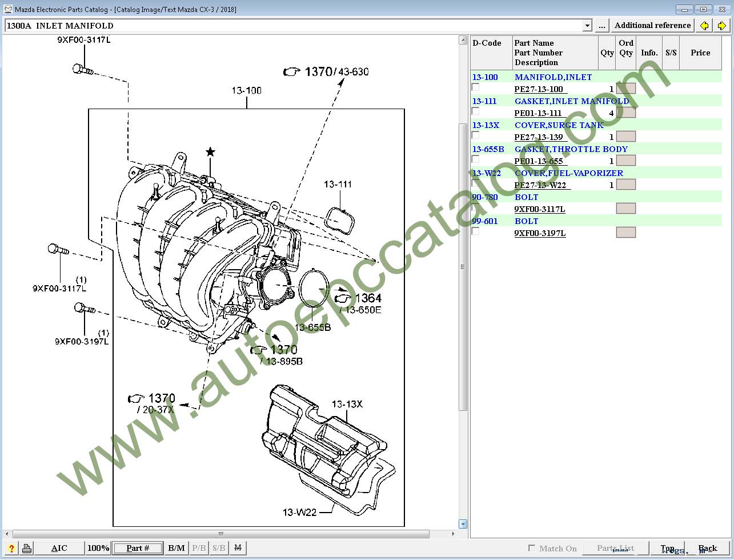This screenshot has width=734, height=560.
Task: Set zoom with the 100% button
Action: pos(98,548)
